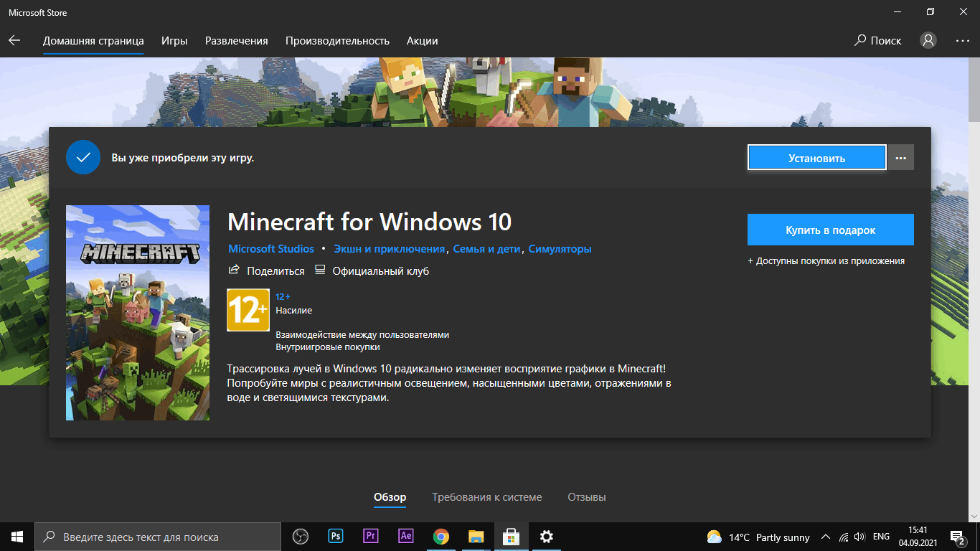
Task: Open the Акции tab
Action: [x=422, y=40]
